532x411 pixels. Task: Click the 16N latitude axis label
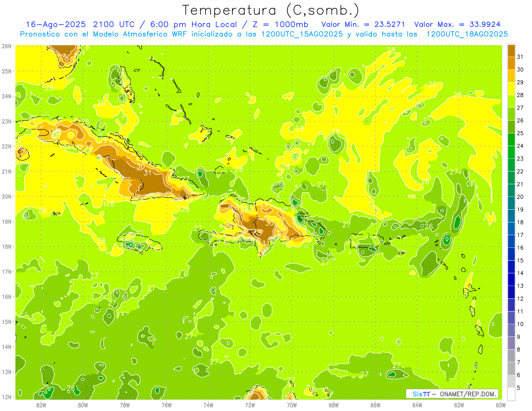pyautogui.click(x=7, y=297)
